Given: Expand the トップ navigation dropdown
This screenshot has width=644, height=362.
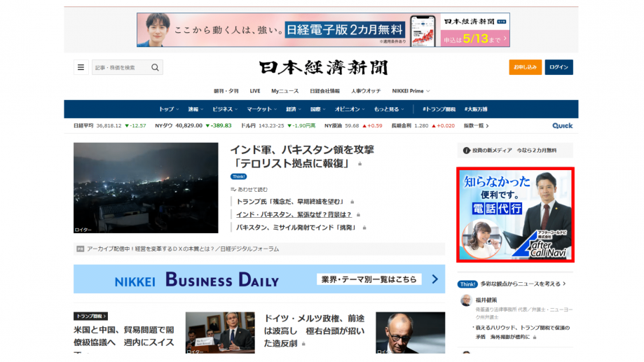Looking at the screenshot, I should [x=169, y=109].
